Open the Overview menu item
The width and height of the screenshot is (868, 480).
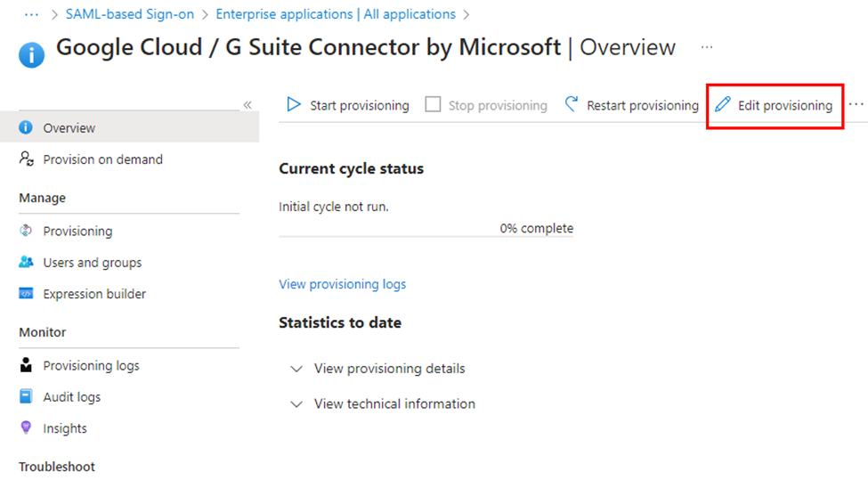[69, 128]
